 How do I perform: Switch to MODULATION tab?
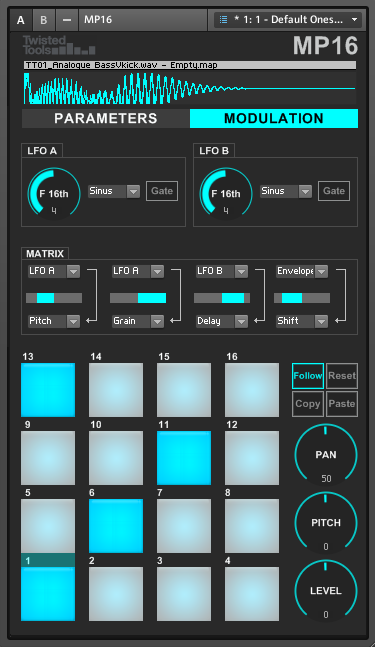coord(274,118)
